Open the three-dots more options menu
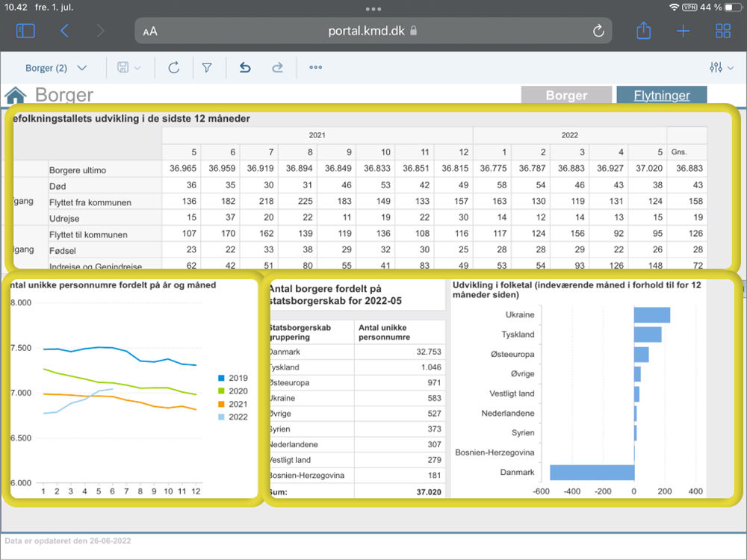The height and width of the screenshot is (560, 747). (315, 68)
